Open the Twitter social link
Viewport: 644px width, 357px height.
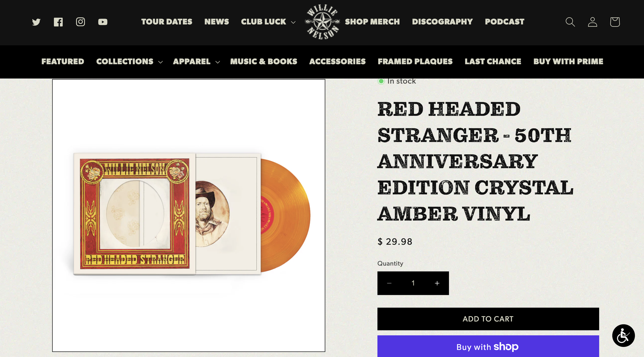36,22
